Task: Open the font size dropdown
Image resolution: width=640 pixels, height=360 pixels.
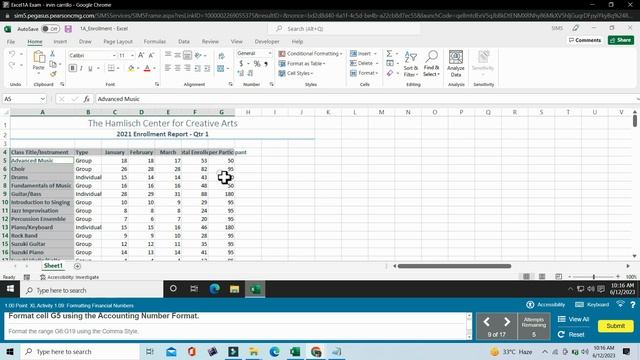Action: tap(132, 56)
